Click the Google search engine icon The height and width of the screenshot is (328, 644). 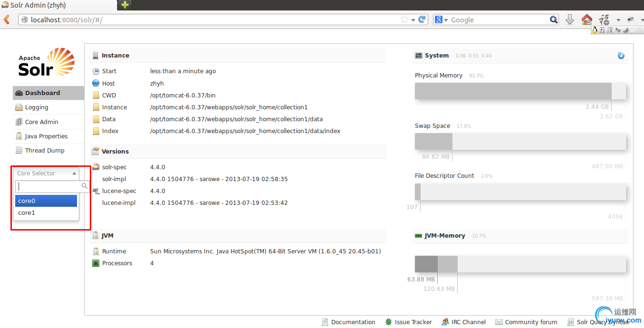(x=439, y=19)
